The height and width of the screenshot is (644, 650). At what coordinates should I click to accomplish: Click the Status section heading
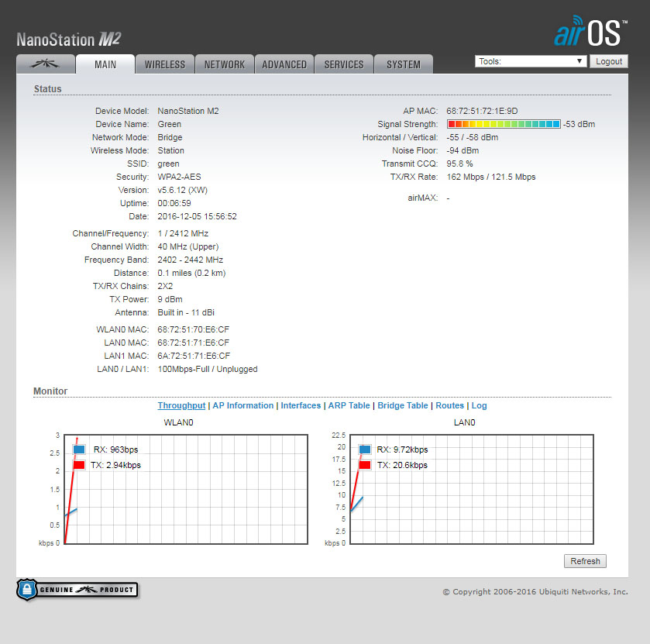(48, 89)
